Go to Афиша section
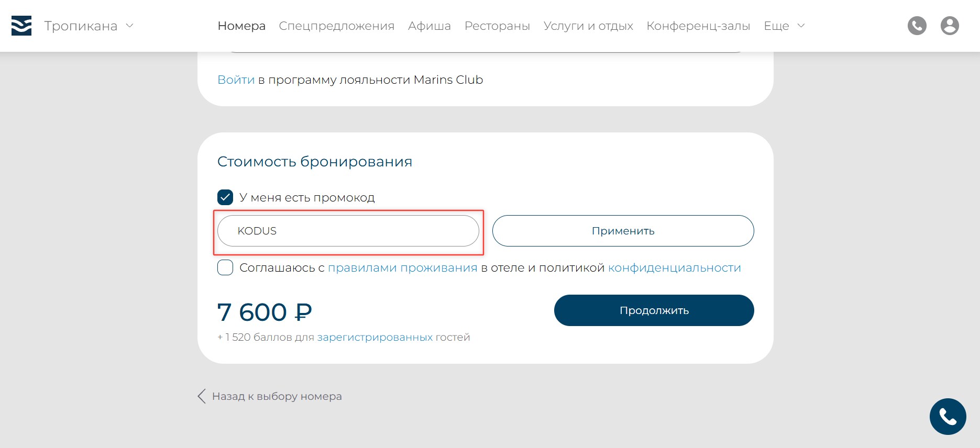980x448 pixels. tap(430, 26)
